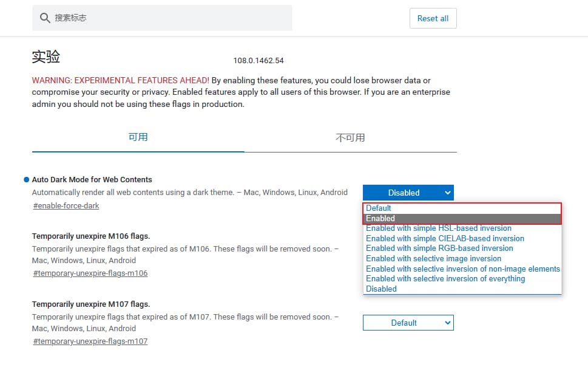Select Enabled with simple CIELAB-based inversion

pos(445,238)
